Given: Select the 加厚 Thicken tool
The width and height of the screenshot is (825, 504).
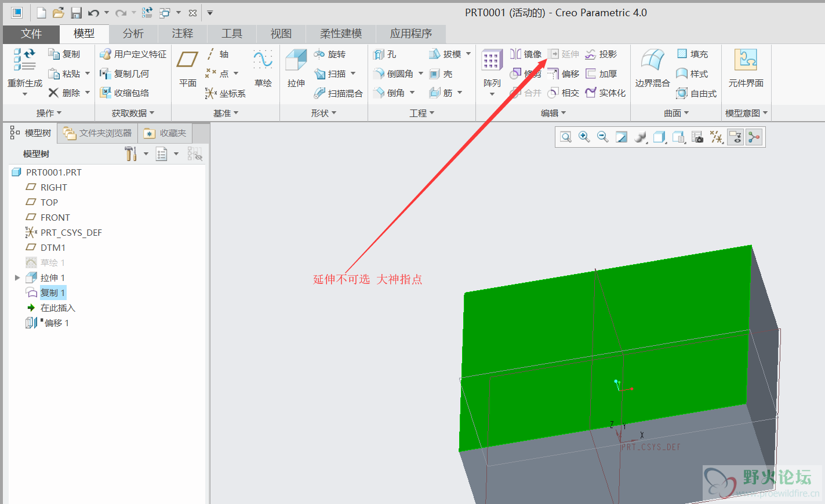Looking at the screenshot, I should pyautogui.click(x=601, y=74).
